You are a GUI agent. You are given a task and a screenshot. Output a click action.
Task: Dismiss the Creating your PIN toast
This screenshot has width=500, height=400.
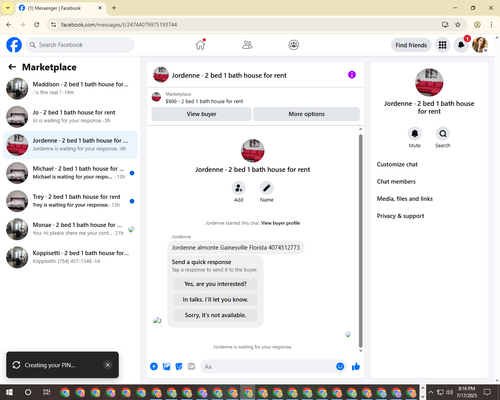pyautogui.click(x=108, y=365)
